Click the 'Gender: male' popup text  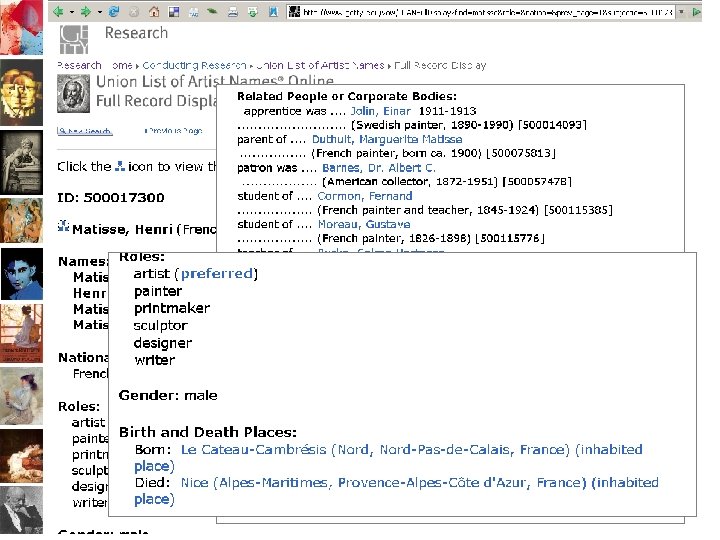pos(168,395)
